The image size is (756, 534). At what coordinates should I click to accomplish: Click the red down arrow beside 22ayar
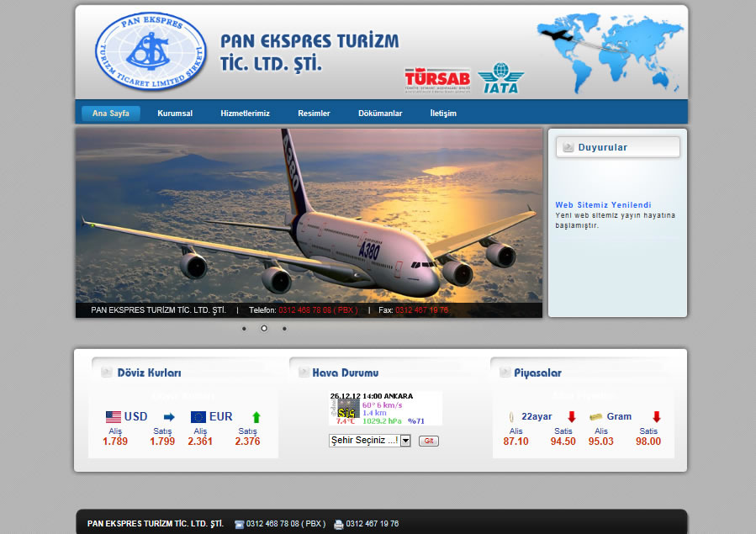coord(571,417)
